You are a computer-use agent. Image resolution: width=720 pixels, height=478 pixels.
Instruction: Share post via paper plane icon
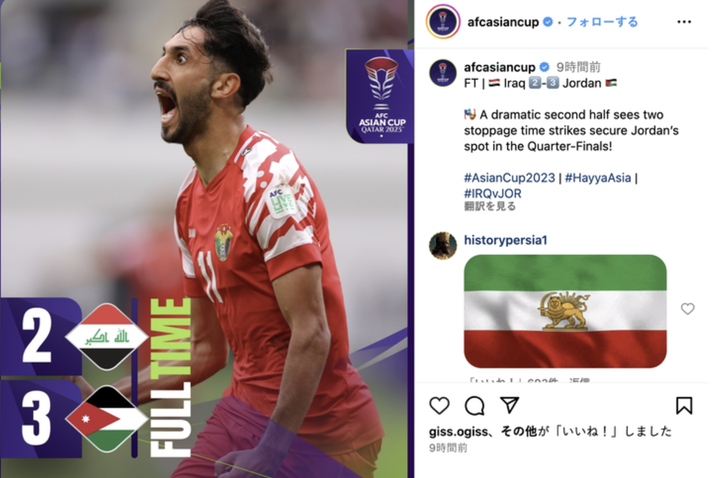[x=510, y=405]
